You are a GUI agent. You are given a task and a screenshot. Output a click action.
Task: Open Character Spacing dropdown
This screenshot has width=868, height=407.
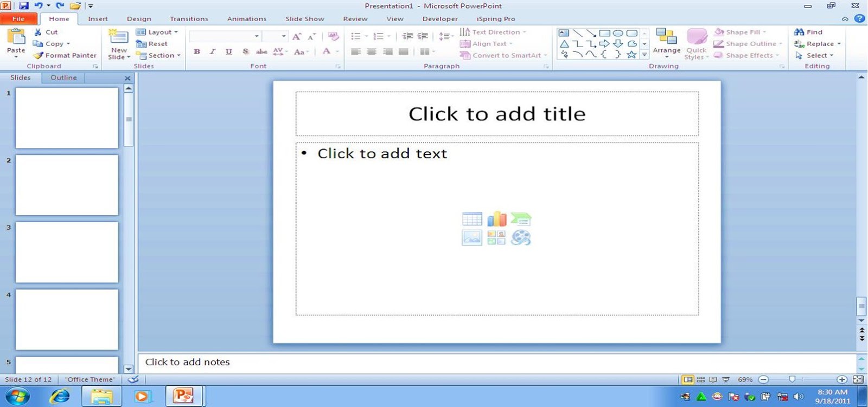pos(279,51)
